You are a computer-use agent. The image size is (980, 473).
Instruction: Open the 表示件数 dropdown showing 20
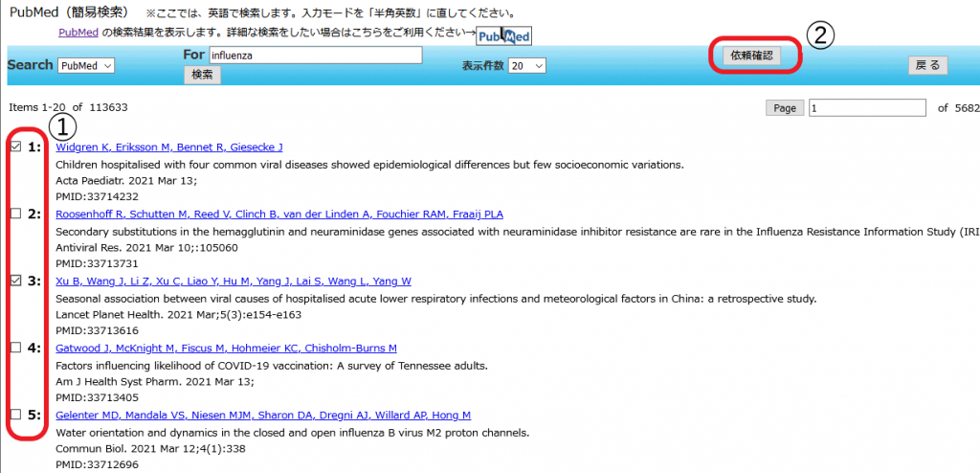(527, 66)
